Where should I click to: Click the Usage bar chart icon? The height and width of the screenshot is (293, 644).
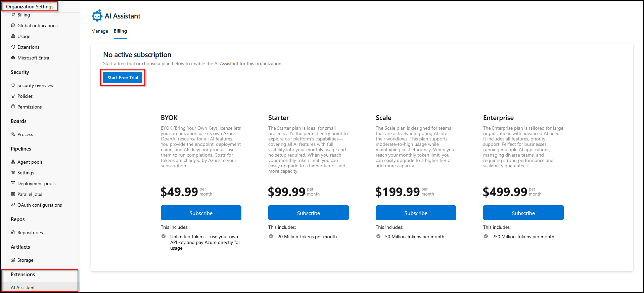[x=13, y=36]
